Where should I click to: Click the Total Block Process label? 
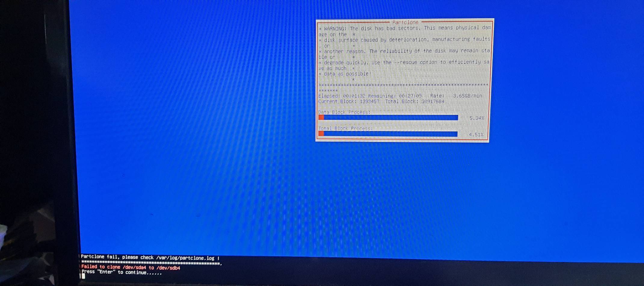tap(345, 128)
